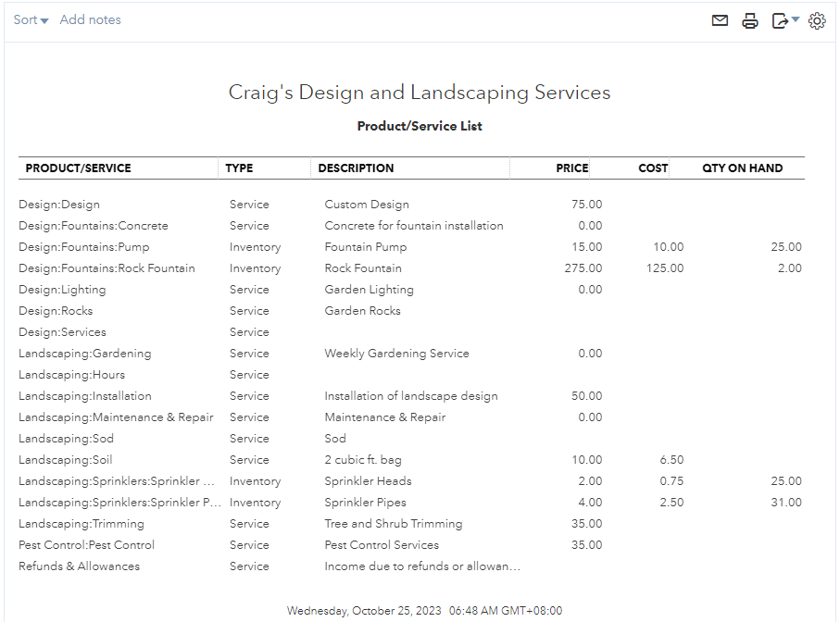Viewport: 840px width, 622px height.
Task: Open the Landscaping:Soil item row
Action: 66,460
